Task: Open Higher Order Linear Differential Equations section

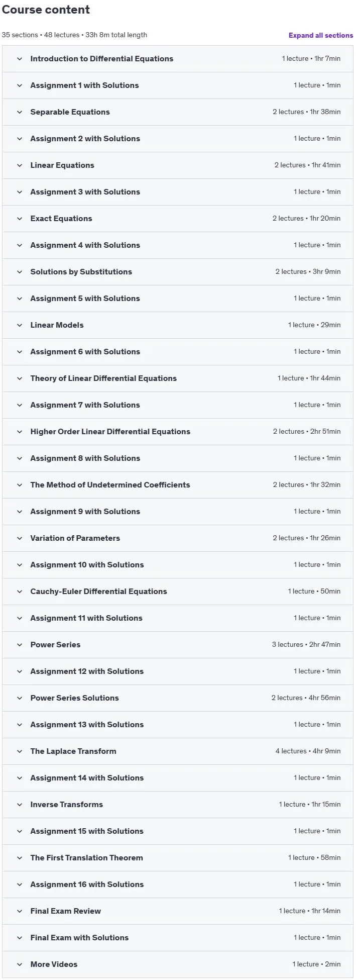Action: [x=178, y=432]
